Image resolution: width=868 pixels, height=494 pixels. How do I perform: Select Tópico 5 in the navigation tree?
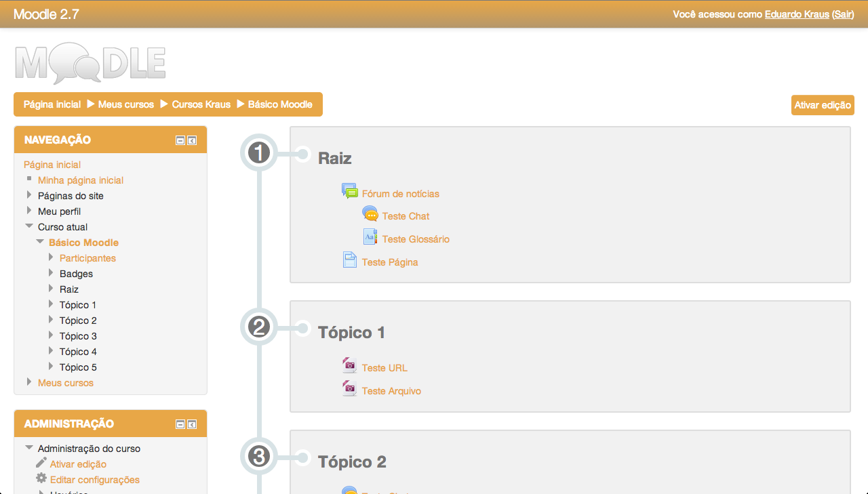(x=78, y=367)
